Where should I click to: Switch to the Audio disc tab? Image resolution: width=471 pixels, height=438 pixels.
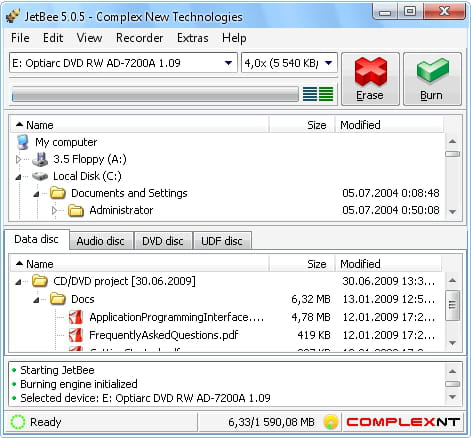(100, 241)
